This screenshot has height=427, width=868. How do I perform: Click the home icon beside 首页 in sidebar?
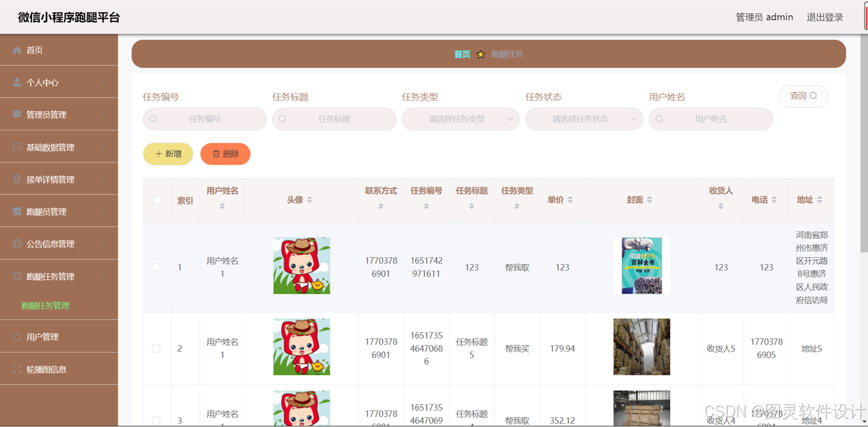[x=17, y=50]
